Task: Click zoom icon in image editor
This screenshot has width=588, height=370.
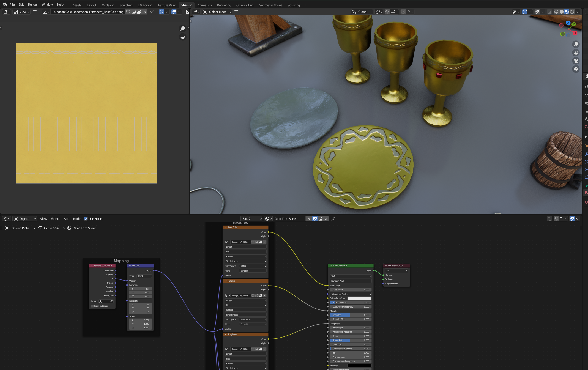Action: pyautogui.click(x=182, y=28)
